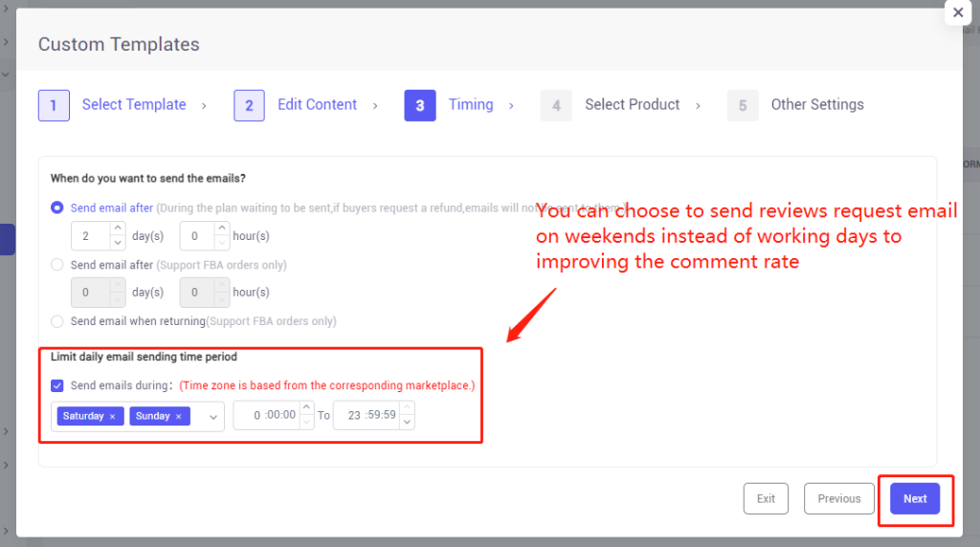Select the first Send email after radio
Image resolution: width=980 pixels, height=547 pixels.
[x=56, y=208]
